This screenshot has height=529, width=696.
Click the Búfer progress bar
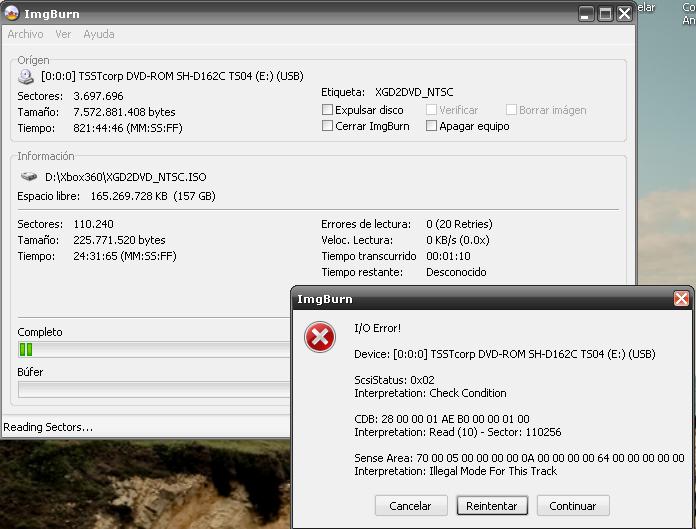tap(154, 390)
